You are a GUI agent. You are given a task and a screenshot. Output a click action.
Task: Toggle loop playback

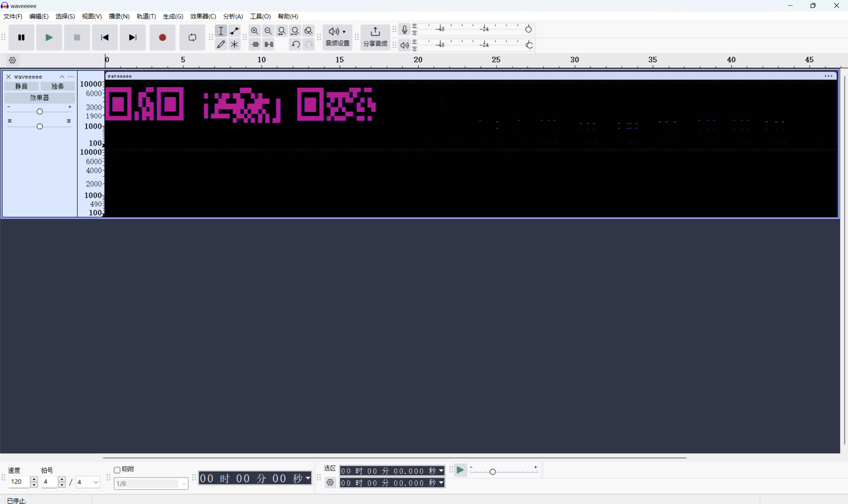point(192,37)
